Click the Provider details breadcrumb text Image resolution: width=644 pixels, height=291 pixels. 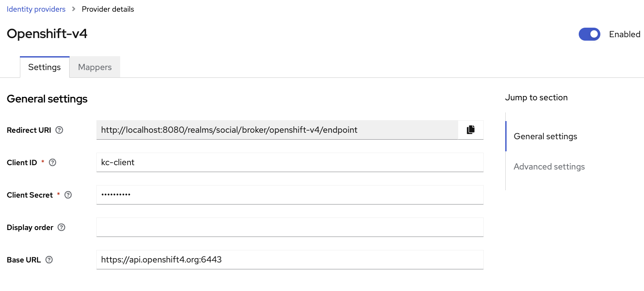(x=108, y=9)
